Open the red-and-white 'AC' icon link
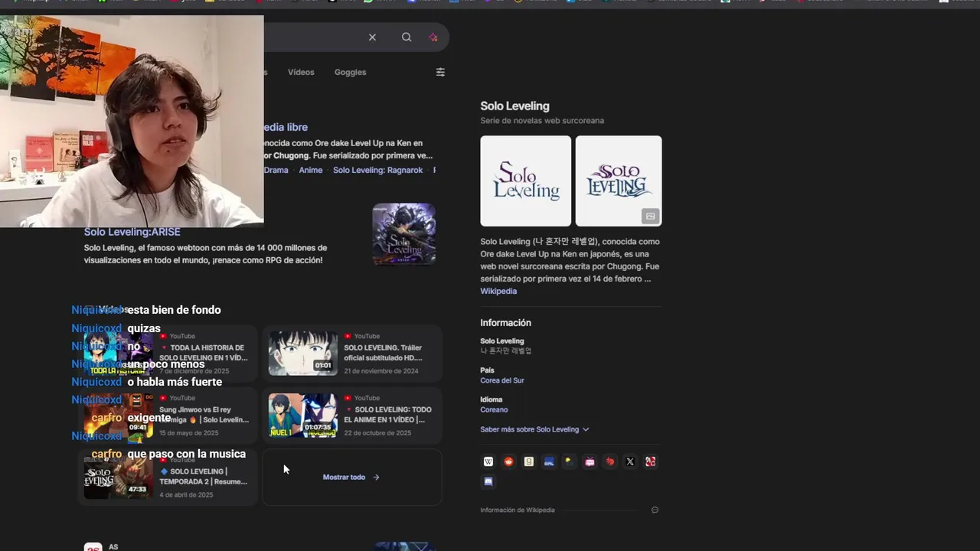 coord(650,461)
